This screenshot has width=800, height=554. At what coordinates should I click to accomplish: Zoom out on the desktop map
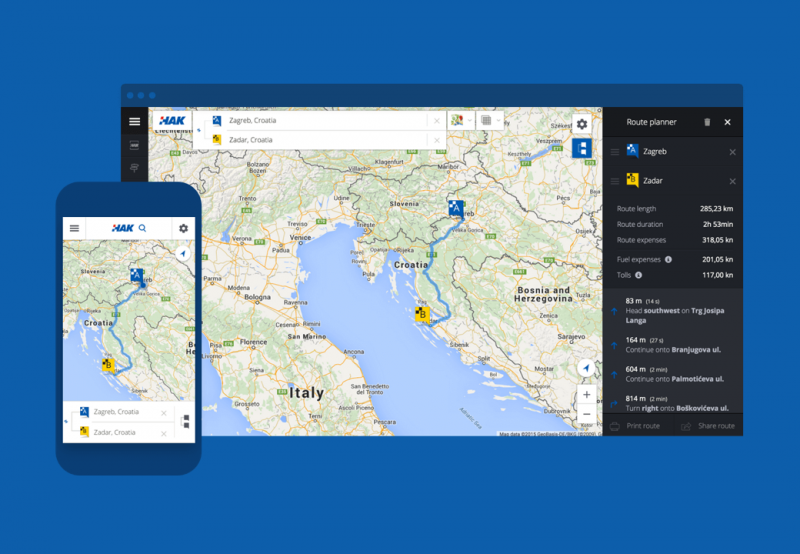click(x=586, y=414)
